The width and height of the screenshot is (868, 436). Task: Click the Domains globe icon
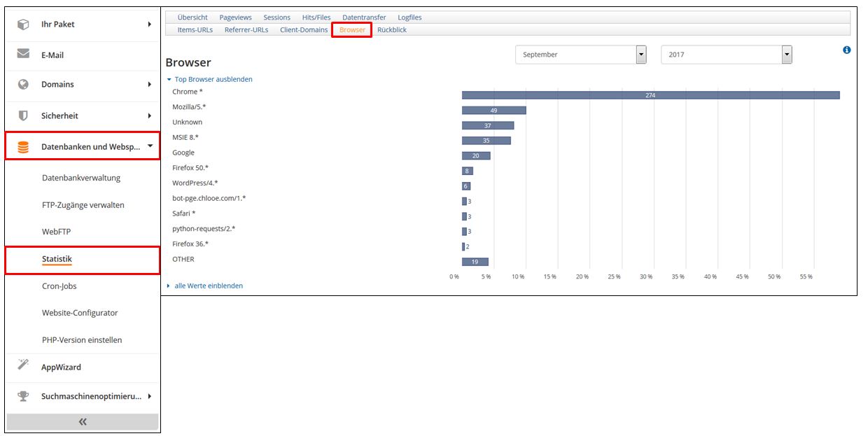point(23,85)
